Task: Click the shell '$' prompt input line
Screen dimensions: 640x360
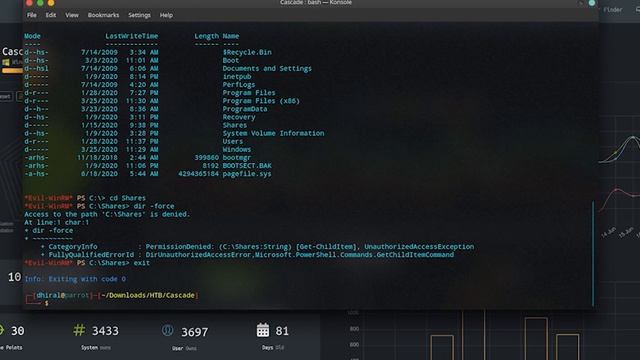Action: pos(47,303)
